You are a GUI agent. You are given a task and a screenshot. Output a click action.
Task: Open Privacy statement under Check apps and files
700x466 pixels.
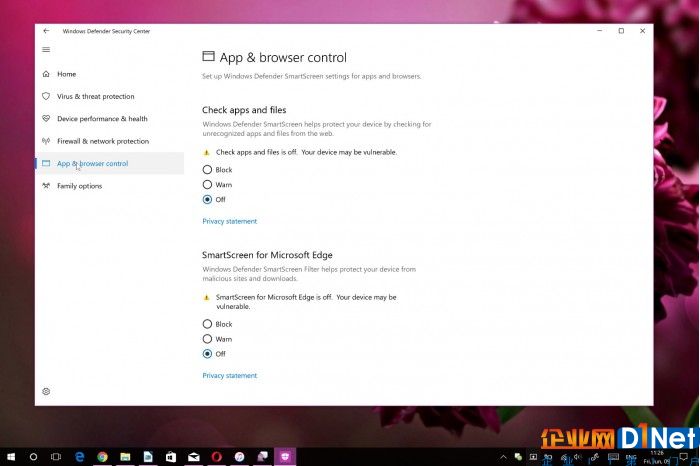tap(229, 221)
